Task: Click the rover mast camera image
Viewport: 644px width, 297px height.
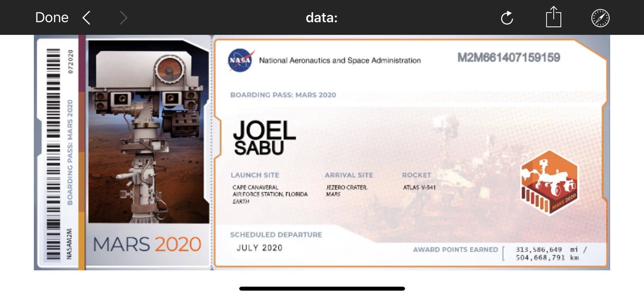Action: (x=148, y=132)
